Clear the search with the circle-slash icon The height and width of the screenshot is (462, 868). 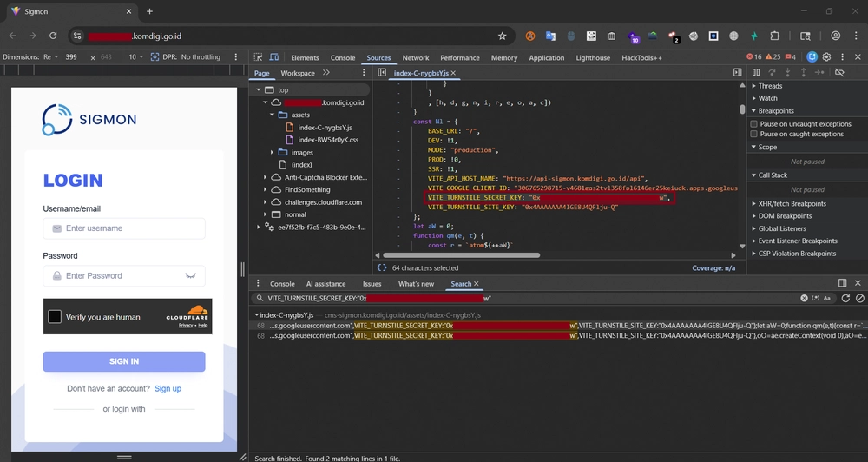860,298
